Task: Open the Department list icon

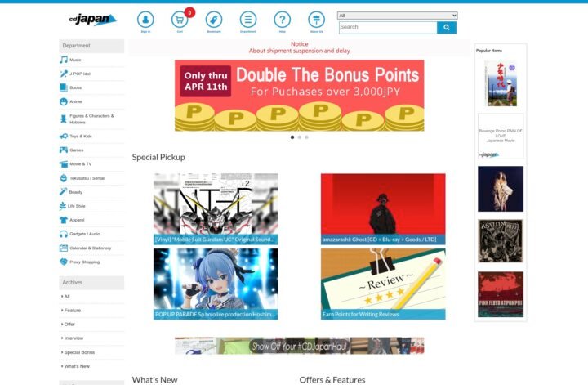Action: click(x=248, y=20)
